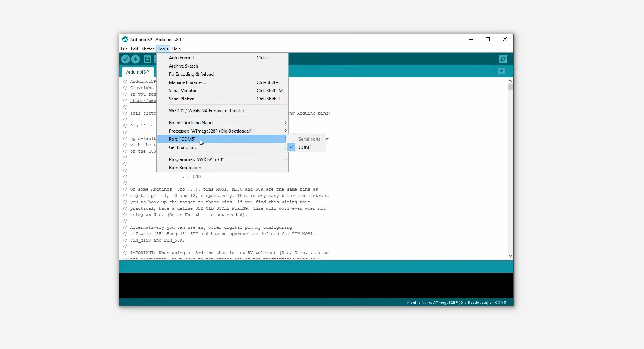
Task: Expand the Processor ATmega328P submenu
Action: (223, 131)
